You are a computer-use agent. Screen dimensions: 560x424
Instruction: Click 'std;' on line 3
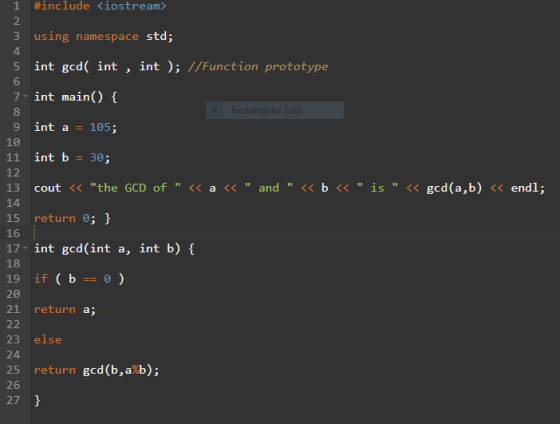coord(160,36)
